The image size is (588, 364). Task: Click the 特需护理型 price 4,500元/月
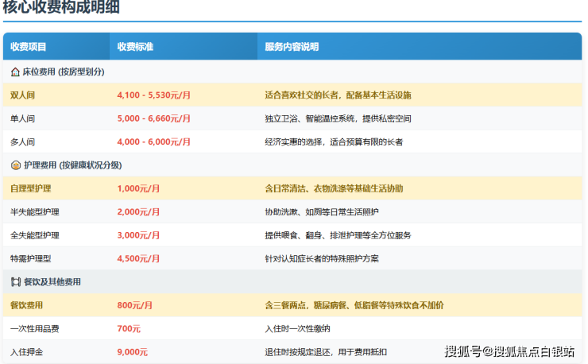138,259
